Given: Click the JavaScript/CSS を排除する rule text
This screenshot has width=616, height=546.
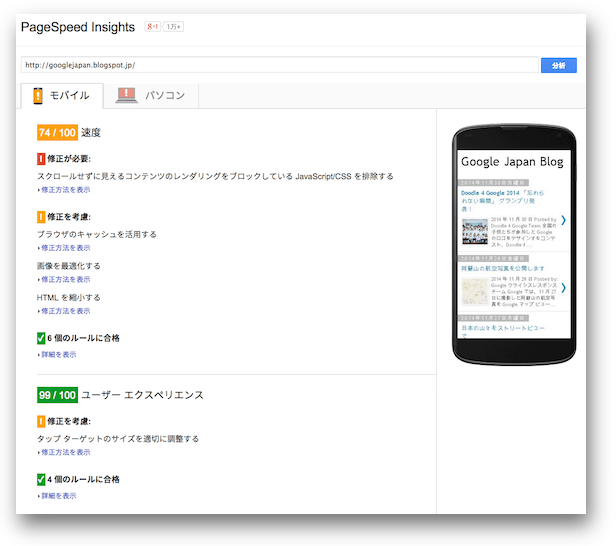Looking at the screenshot, I should point(215,176).
